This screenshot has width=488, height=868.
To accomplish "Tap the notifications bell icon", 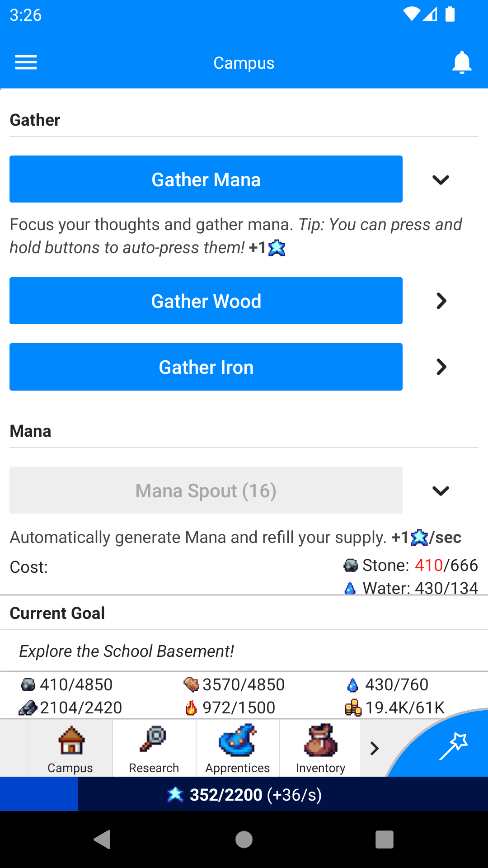I will [x=461, y=62].
